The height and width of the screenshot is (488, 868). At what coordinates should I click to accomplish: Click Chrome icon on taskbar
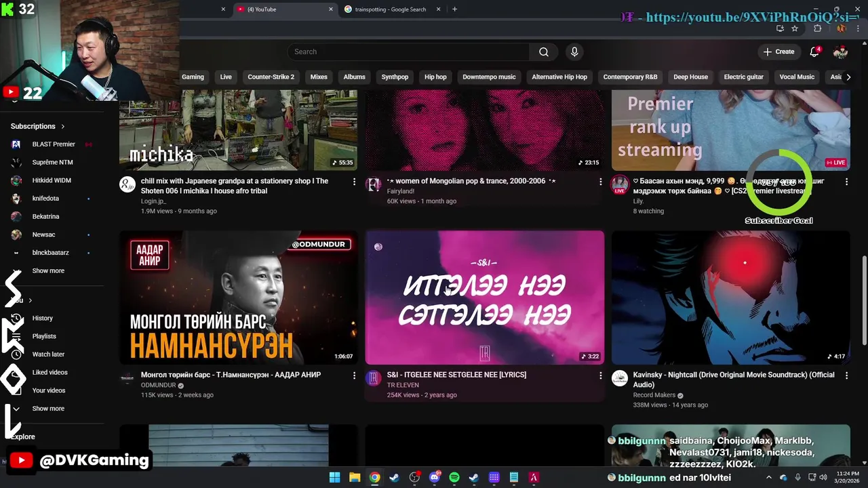click(x=374, y=477)
